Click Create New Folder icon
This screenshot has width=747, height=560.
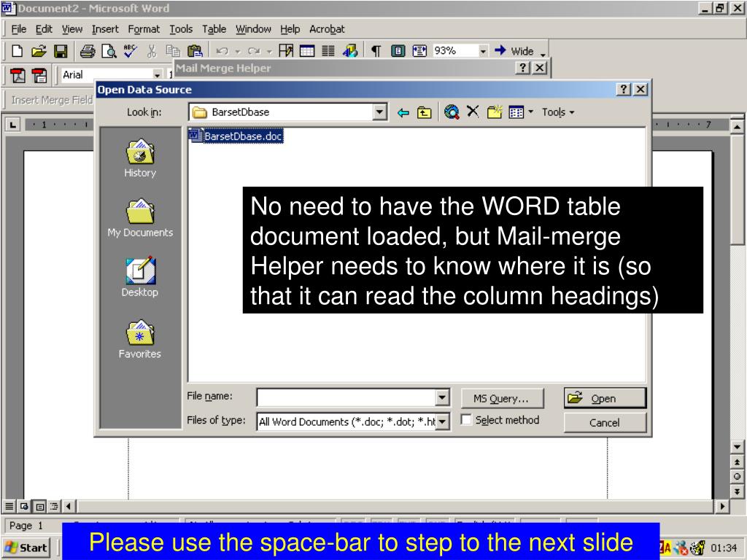pyautogui.click(x=495, y=112)
